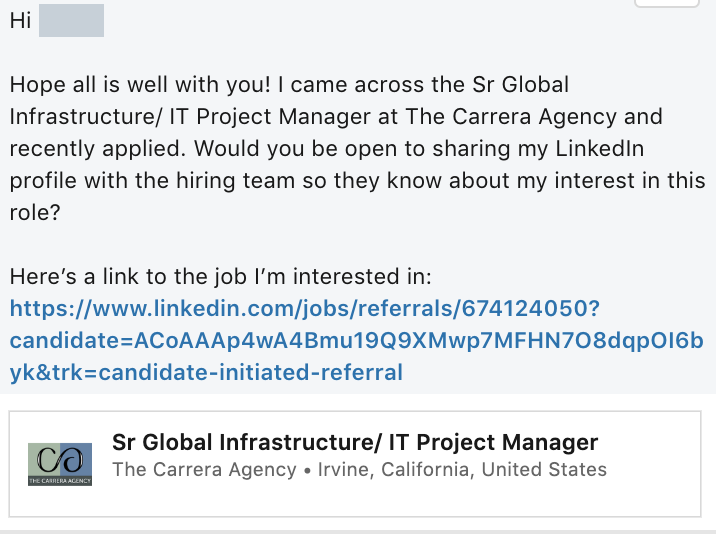The height and width of the screenshot is (540, 716).
Task: Click the partially visible button at top right
Action: (x=666, y=4)
